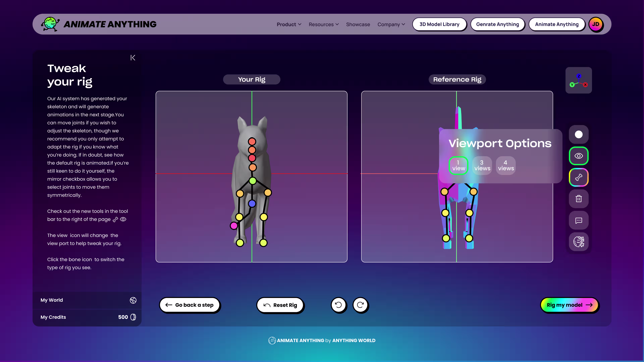Click the Reset Rig button
Image resolution: width=644 pixels, height=362 pixels.
click(x=280, y=305)
